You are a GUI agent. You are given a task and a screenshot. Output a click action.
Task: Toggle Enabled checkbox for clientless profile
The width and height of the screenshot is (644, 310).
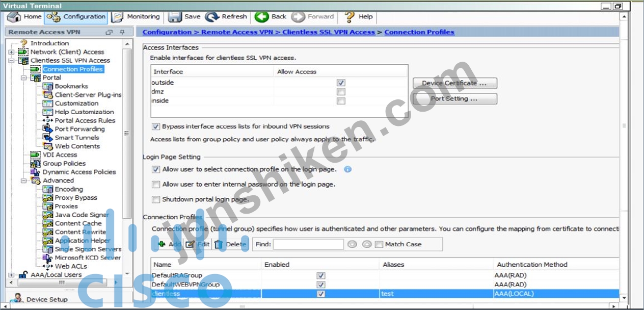coord(321,294)
